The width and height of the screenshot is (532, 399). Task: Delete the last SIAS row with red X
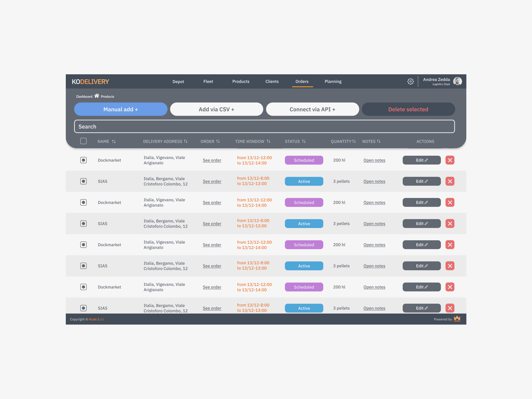tap(450, 308)
